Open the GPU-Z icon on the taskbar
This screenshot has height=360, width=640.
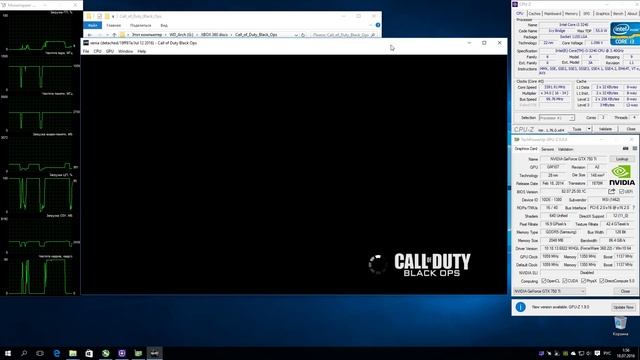coord(138,353)
